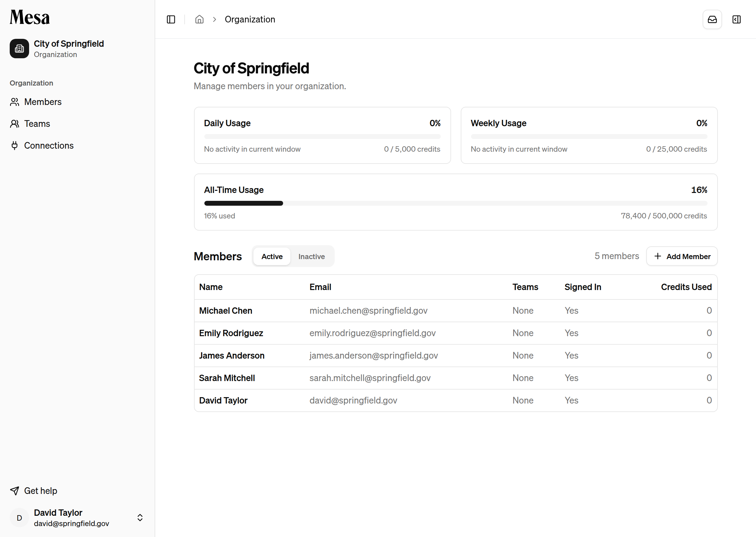Click the breadcrumb chevron separator
Screen dimensions: 756x537
(x=214, y=19)
